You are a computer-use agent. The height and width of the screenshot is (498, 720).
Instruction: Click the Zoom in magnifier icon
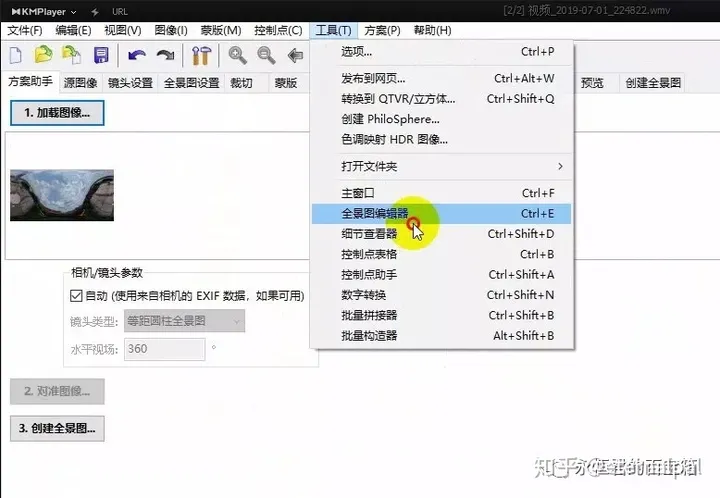point(238,56)
